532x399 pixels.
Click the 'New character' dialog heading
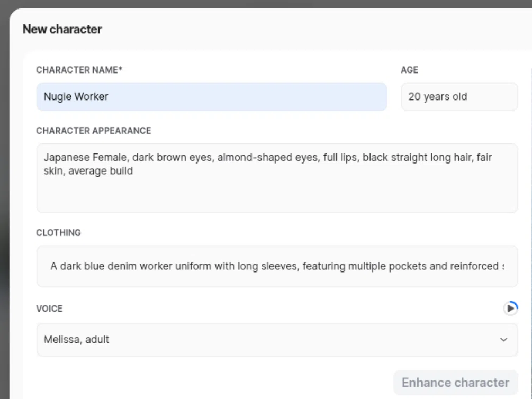[x=62, y=29]
